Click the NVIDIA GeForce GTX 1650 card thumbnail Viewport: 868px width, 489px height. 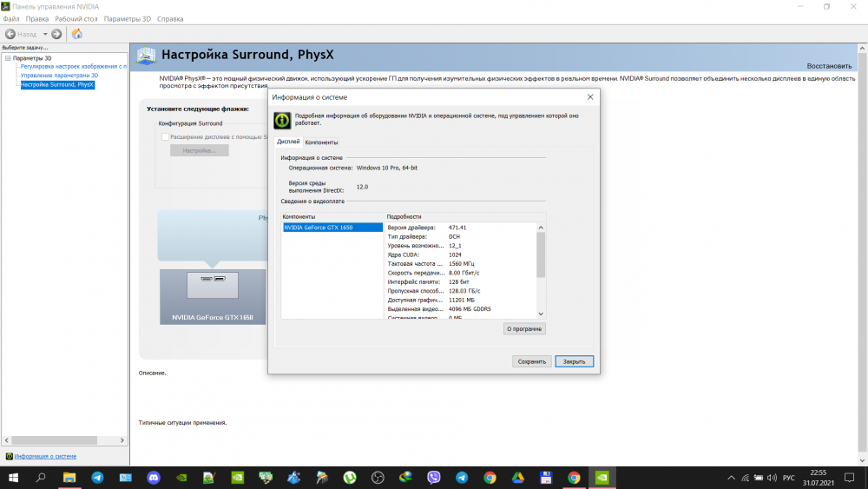(x=213, y=296)
